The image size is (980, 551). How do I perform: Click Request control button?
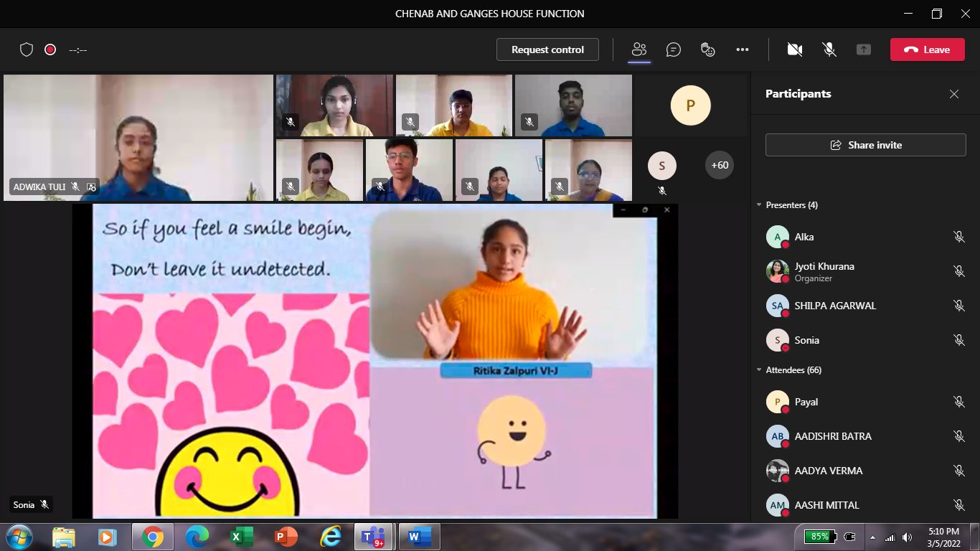click(x=547, y=50)
